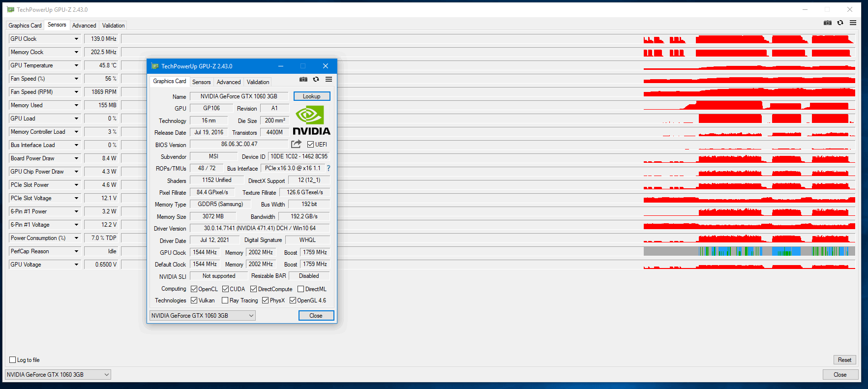868x389 pixels.
Task: Click the Lookup button
Action: (x=312, y=96)
